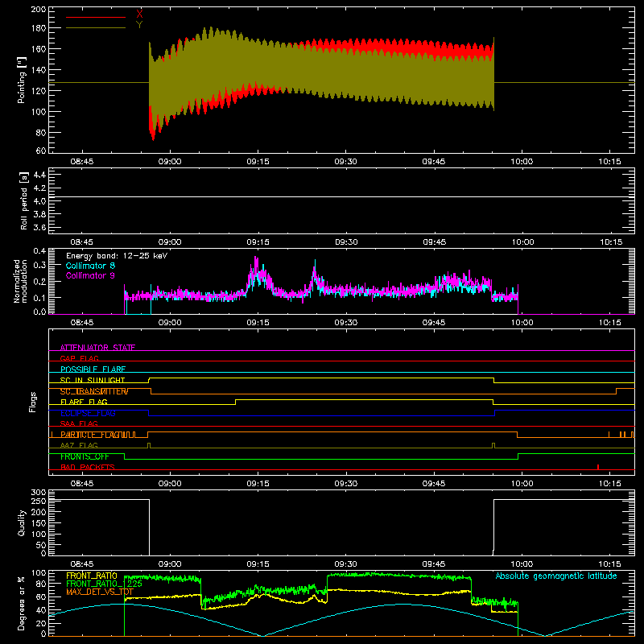Image resolution: width=644 pixels, height=644 pixels.
Task: Click the white roll period line at 4.05 seconds
Action: 341,197
